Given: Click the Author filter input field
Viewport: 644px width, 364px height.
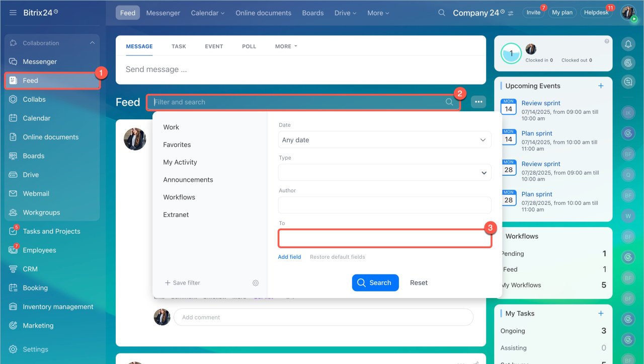Looking at the screenshot, I should tap(384, 205).
